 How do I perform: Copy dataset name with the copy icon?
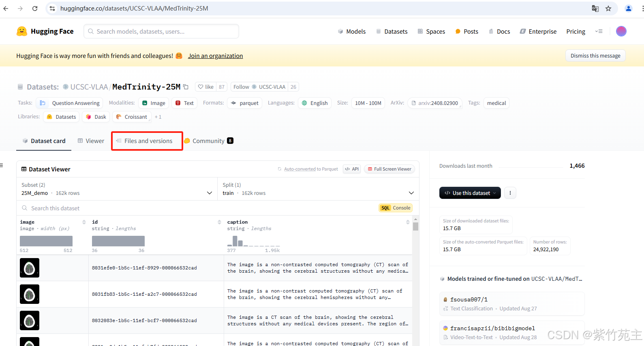coord(186,87)
